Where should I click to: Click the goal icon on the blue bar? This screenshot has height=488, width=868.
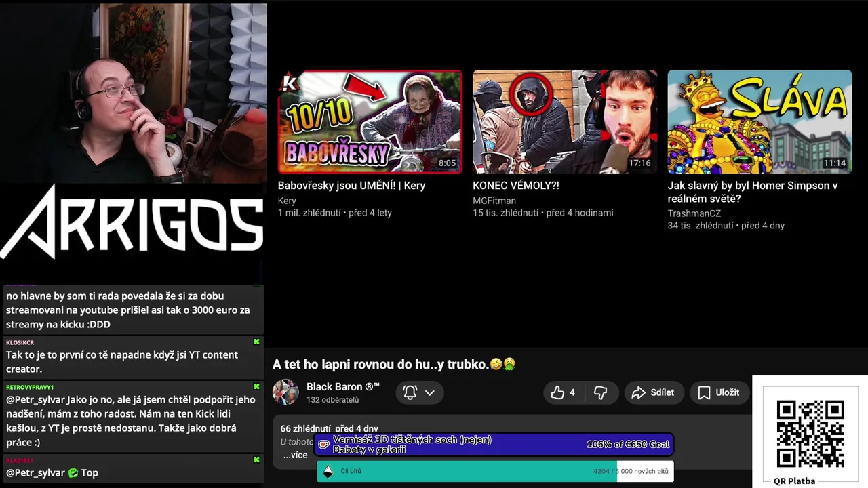[324, 445]
